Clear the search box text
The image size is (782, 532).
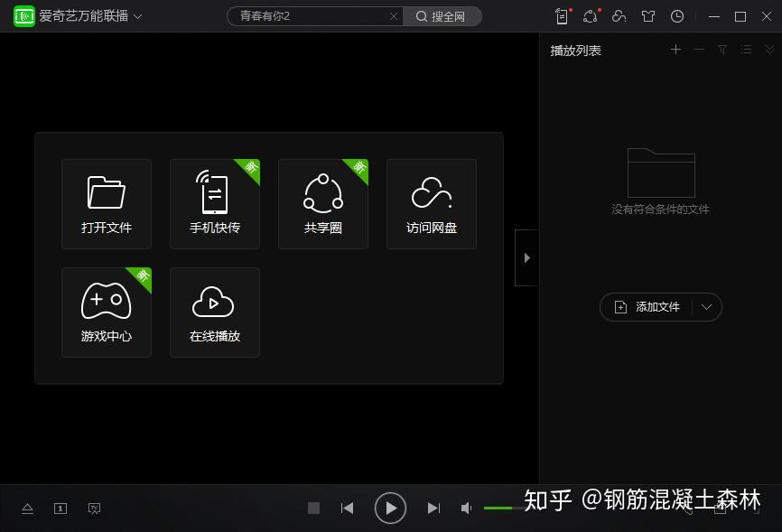pyautogui.click(x=394, y=16)
